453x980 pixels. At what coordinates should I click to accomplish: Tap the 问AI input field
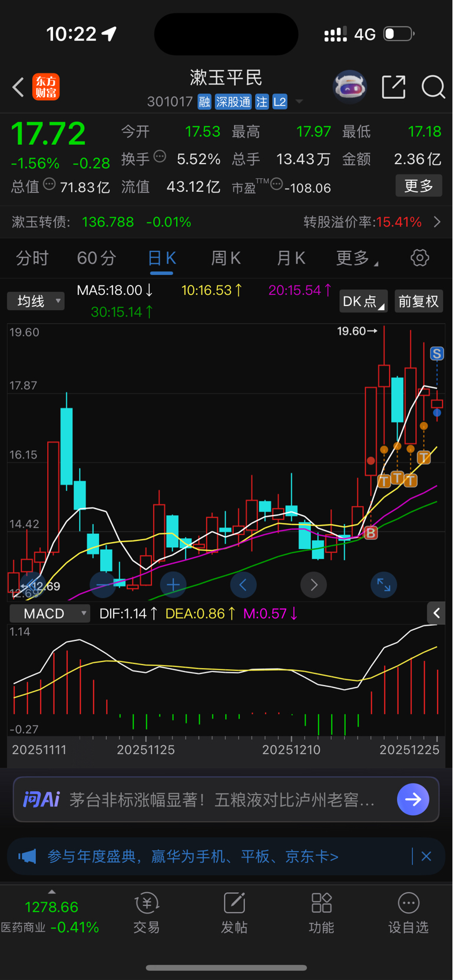(226, 799)
